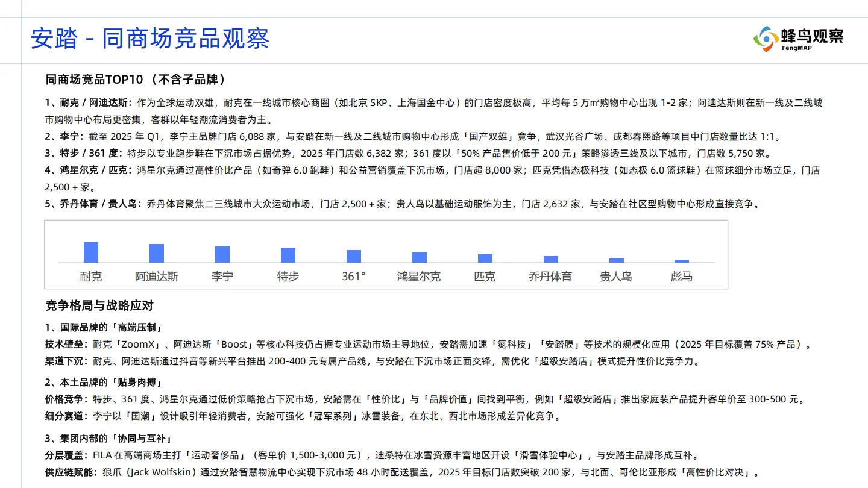868x488 pixels.
Task: Click subheading 1、国际品牌的「高端压制」
Action: click(x=104, y=328)
